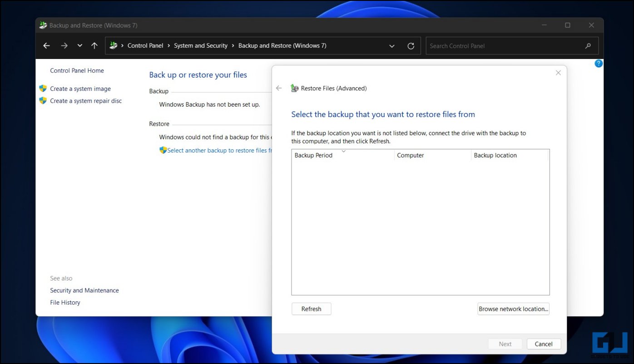Go back in Restore Files dialog
634x364 pixels.
(x=279, y=88)
